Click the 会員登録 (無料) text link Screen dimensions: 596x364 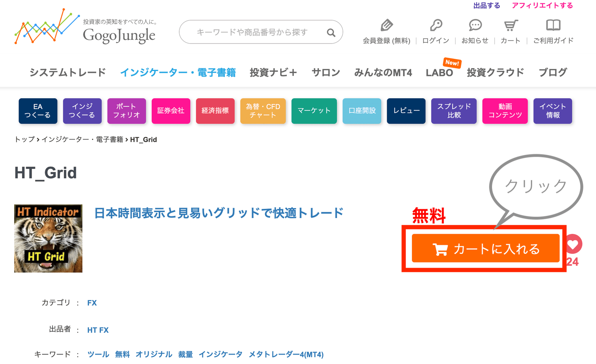tap(387, 41)
